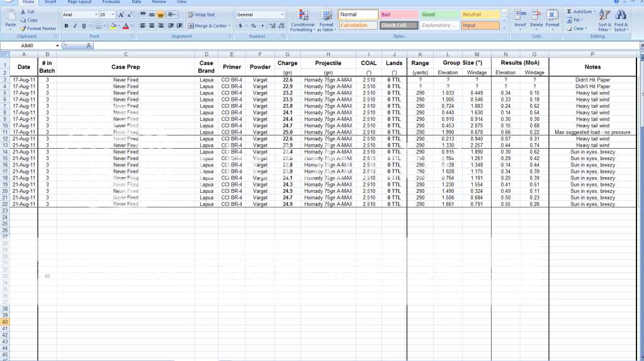Screen dimensions: 644x361
Task: Open the Alignment dialog launcher
Action: tap(230, 36)
